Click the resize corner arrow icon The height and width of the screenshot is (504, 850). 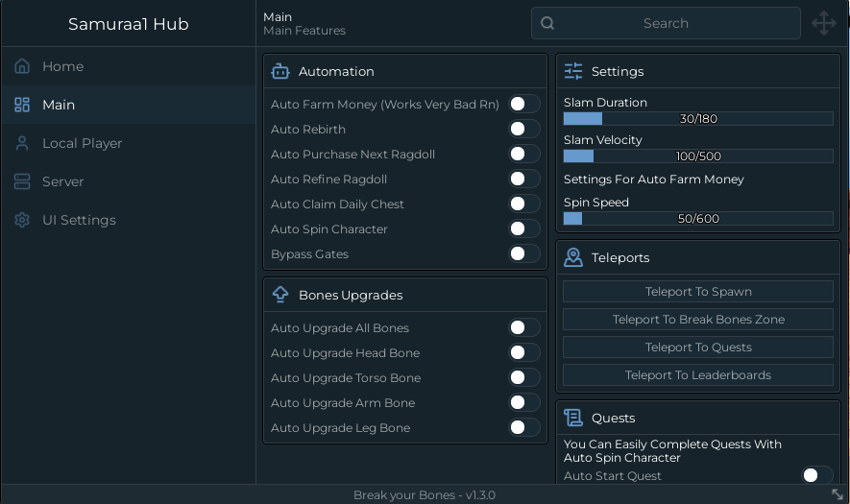pyautogui.click(x=837, y=493)
